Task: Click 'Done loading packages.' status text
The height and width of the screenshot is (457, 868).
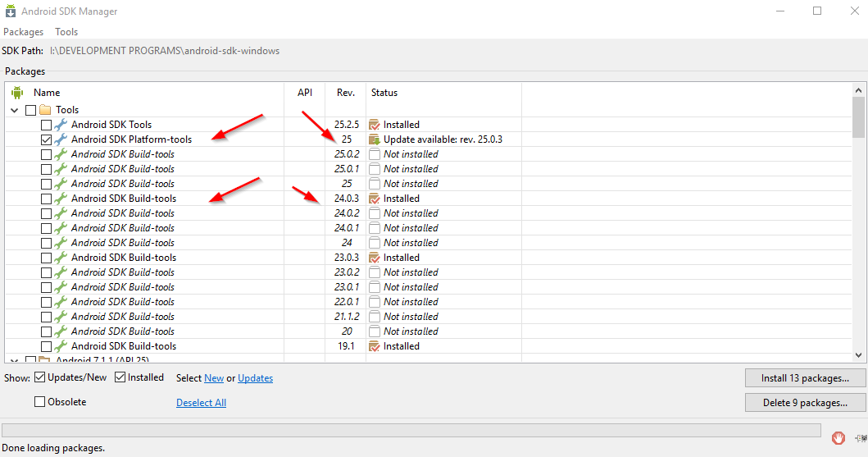Action: point(53,448)
